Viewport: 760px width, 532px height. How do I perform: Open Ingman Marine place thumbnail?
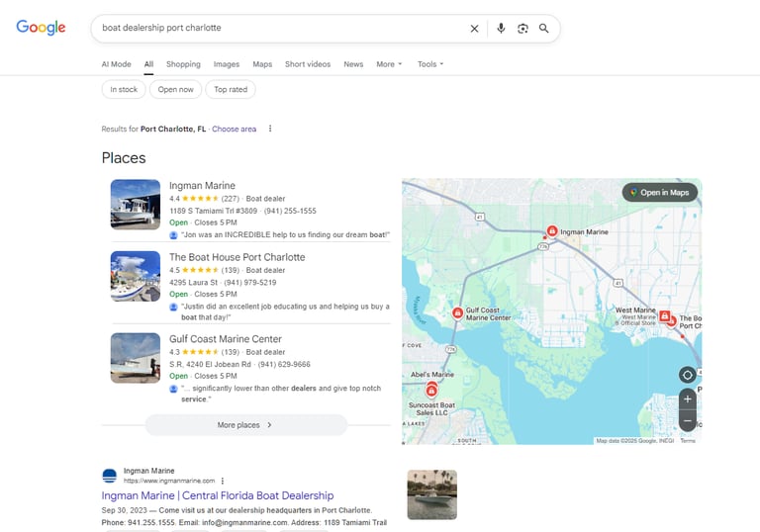[x=136, y=205]
